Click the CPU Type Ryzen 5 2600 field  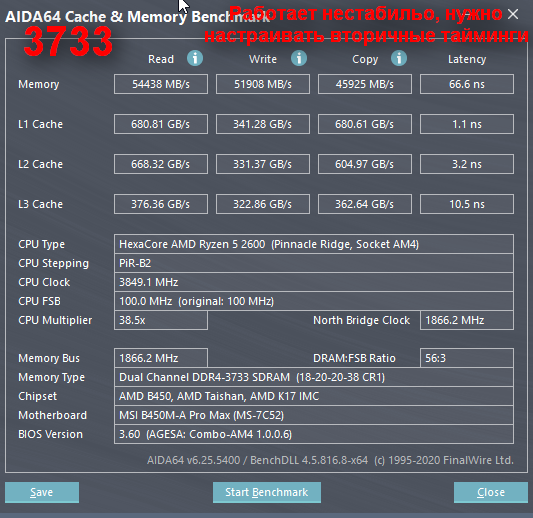click(x=314, y=244)
